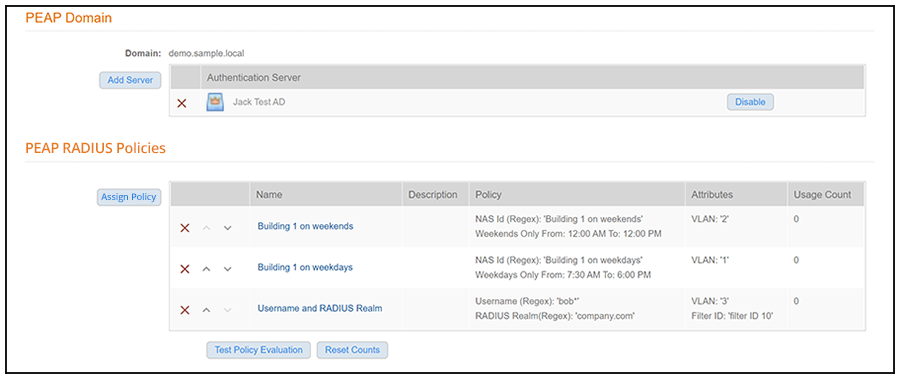Select the Jack Test AD server name

pyautogui.click(x=259, y=102)
